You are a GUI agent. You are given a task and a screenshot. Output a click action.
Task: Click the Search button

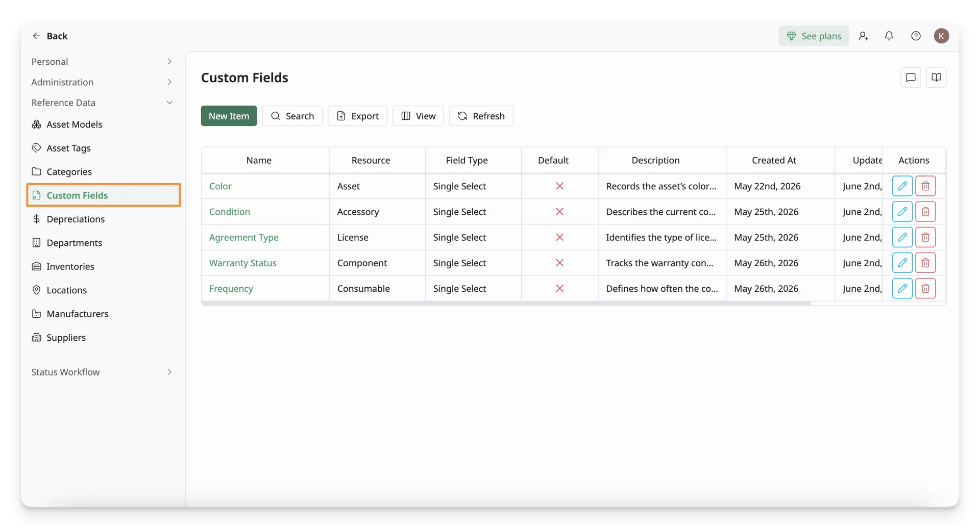(x=292, y=116)
